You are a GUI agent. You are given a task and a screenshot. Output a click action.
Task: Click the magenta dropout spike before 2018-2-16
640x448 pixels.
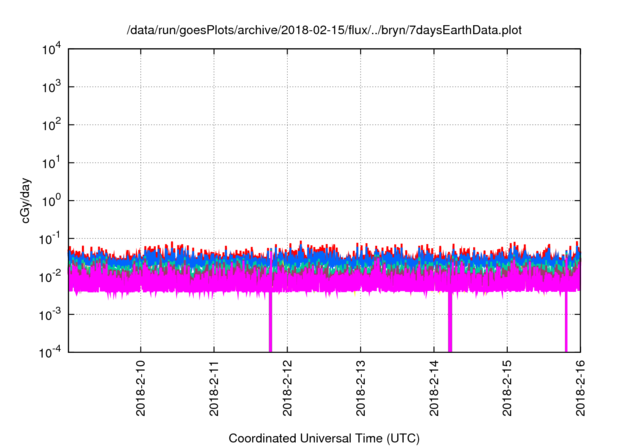(566, 322)
